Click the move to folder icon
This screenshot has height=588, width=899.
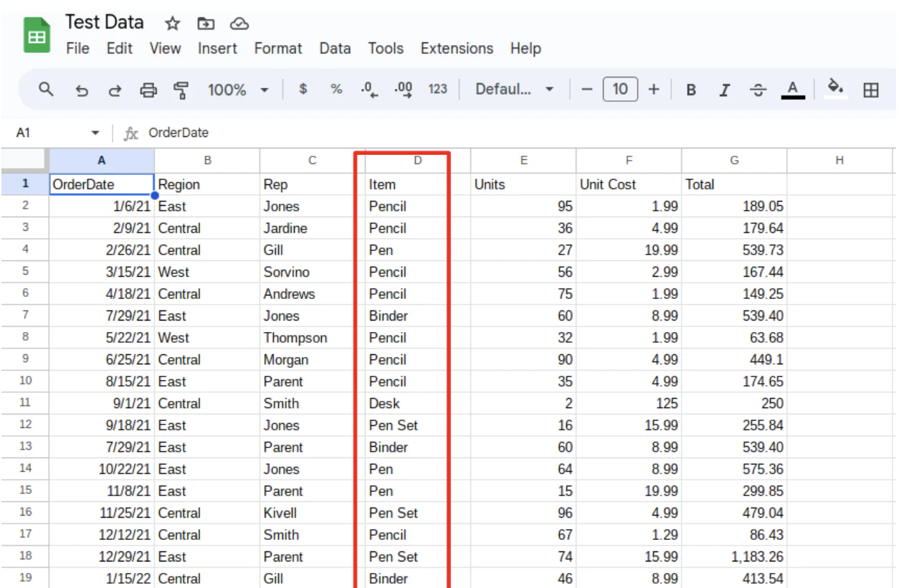coord(206,24)
